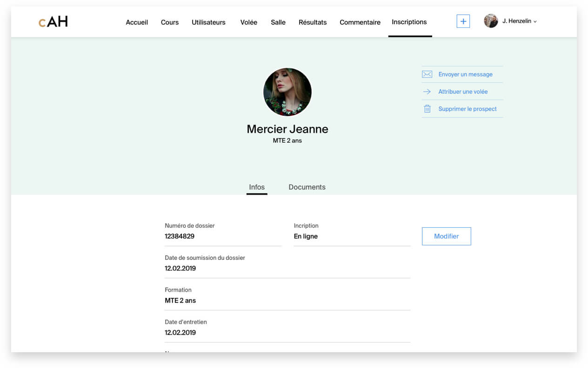Select the Inscriptions menu item
The image size is (588, 368).
(x=409, y=22)
